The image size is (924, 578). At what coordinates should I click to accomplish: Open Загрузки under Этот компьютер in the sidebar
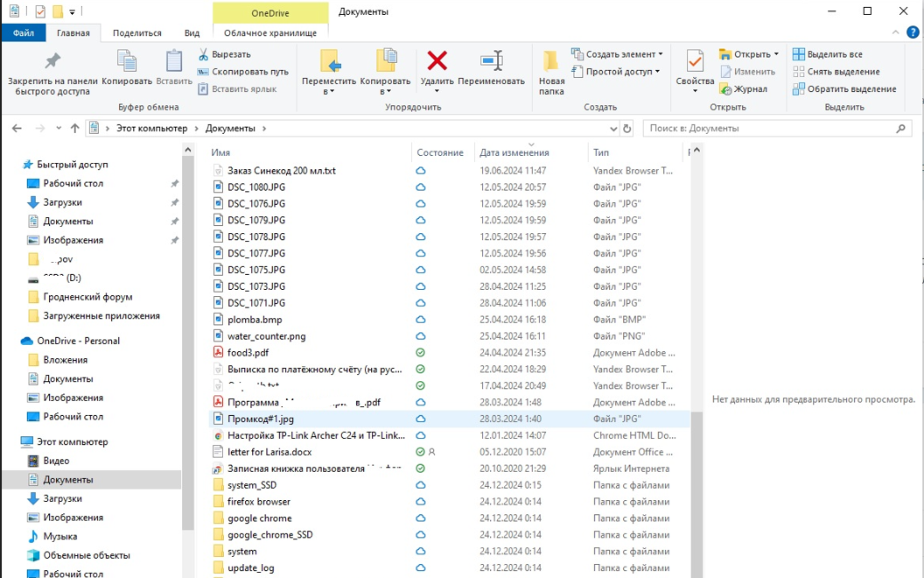click(62, 498)
